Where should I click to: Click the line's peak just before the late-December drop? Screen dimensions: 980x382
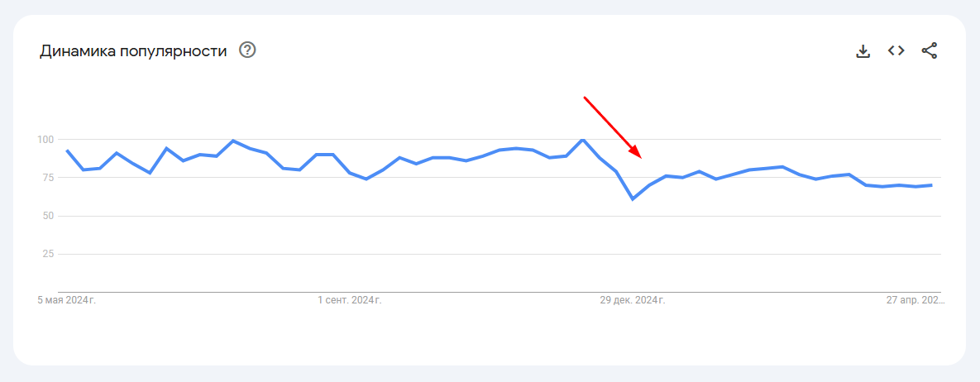click(582, 139)
